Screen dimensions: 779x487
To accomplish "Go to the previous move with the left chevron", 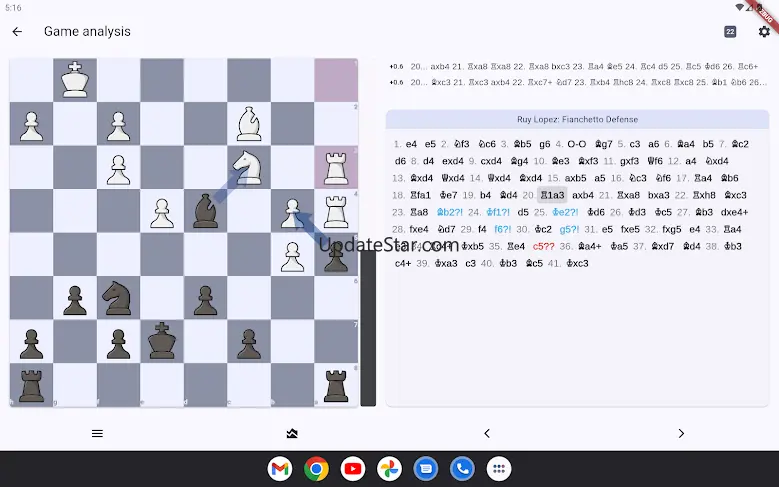I will click(487, 433).
